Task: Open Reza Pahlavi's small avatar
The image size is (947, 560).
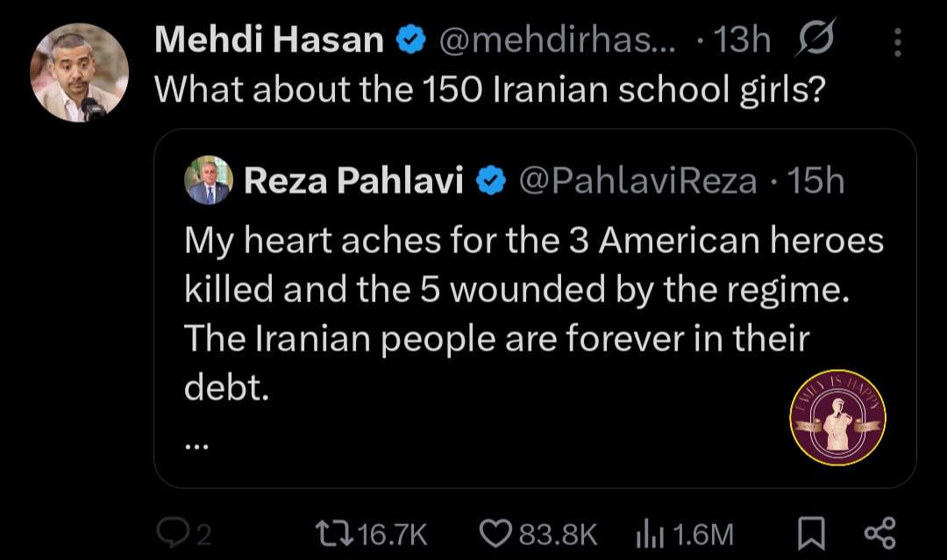Action: point(209,181)
